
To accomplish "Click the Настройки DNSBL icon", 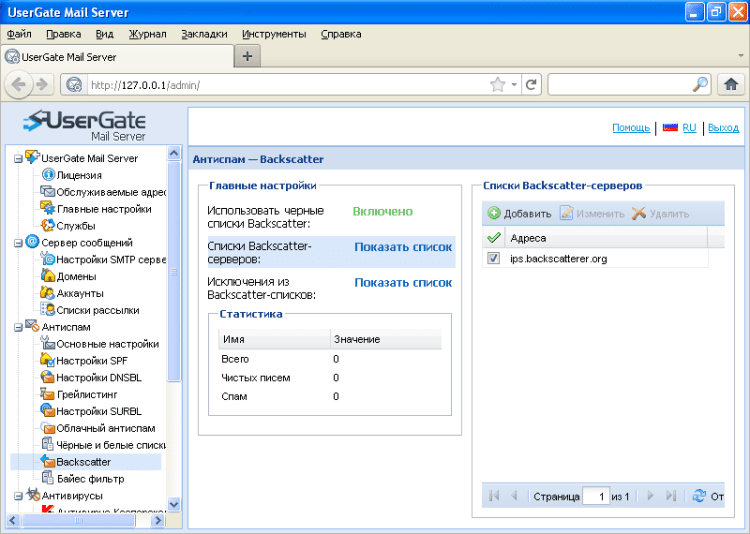I will click(x=47, y=377).
